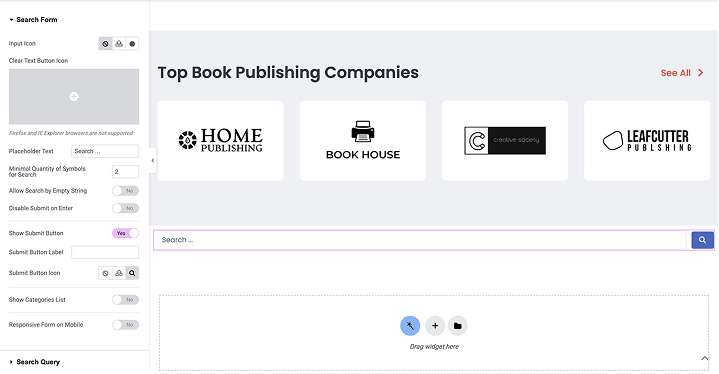
Task: Open the Leafcutter Publishing company card
Action: pos(647,140)
